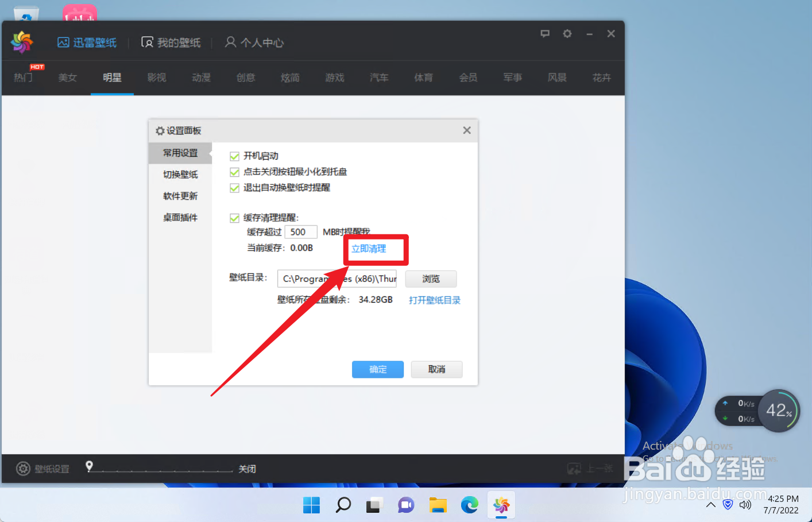The height and width of the screenshot is (522, 812).
Task: Toggle 点击关闭按钮最小化到托盘 checkbox
Action: tap(234, 172)
